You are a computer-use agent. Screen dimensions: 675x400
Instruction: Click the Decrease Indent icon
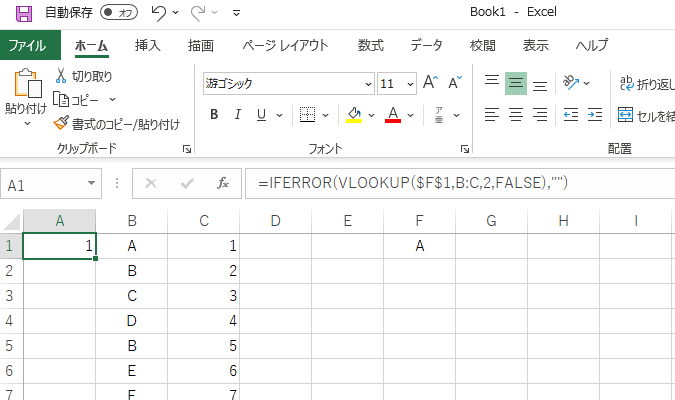point(571,115)
